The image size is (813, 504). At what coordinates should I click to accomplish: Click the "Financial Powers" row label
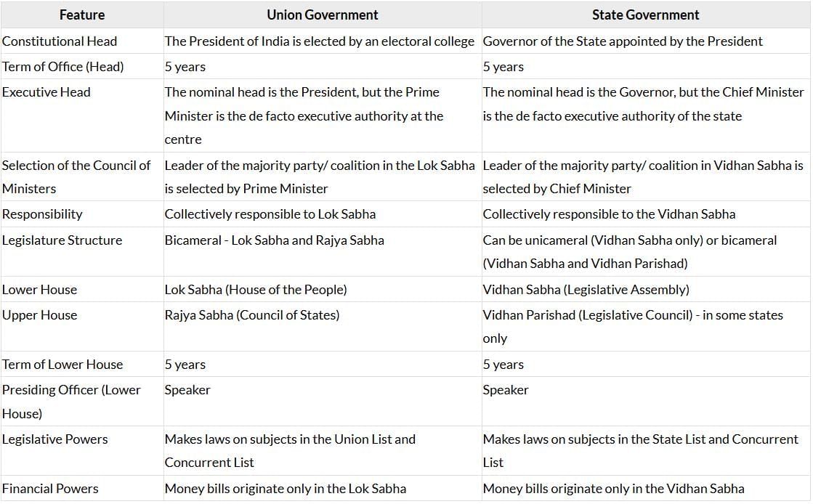coord(50,489)
